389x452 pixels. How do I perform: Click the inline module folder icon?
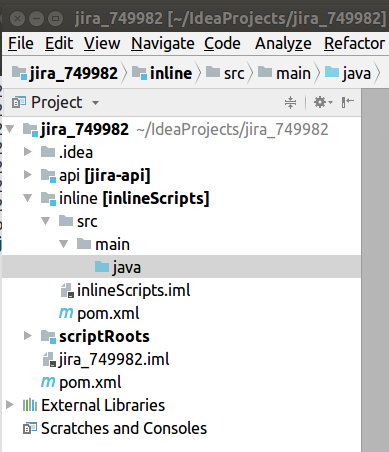click(x=48, y=198)
